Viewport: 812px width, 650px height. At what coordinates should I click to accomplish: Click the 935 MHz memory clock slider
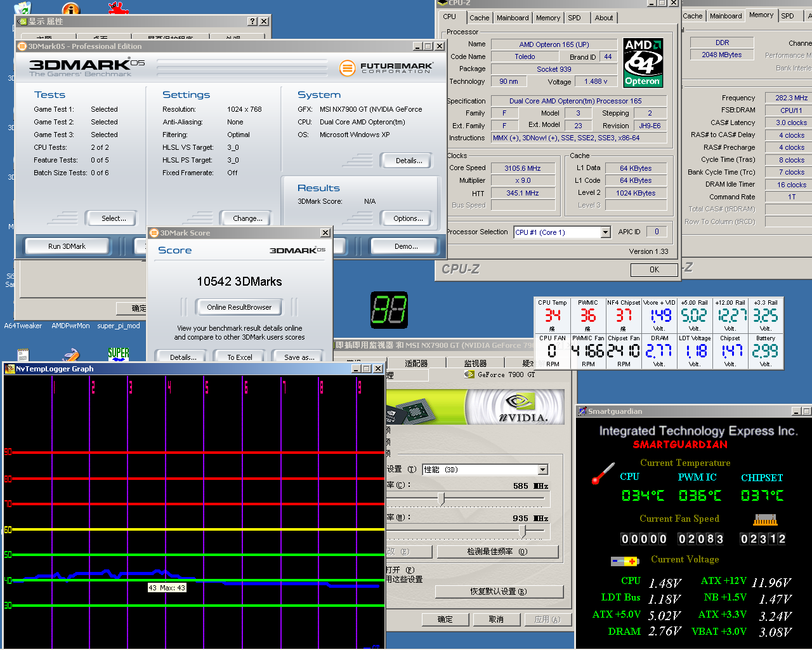[x=523, y=531]
